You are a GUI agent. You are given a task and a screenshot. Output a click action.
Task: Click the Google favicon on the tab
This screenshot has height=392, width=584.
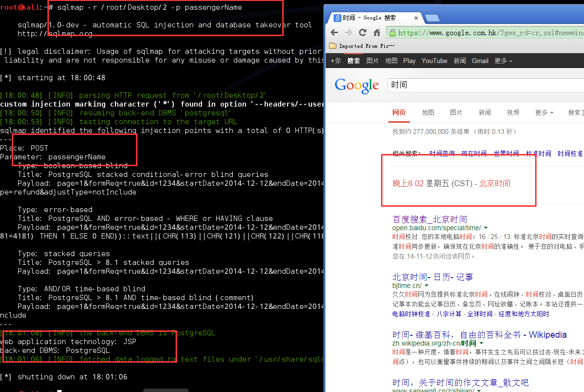click(x=337, y=18)
